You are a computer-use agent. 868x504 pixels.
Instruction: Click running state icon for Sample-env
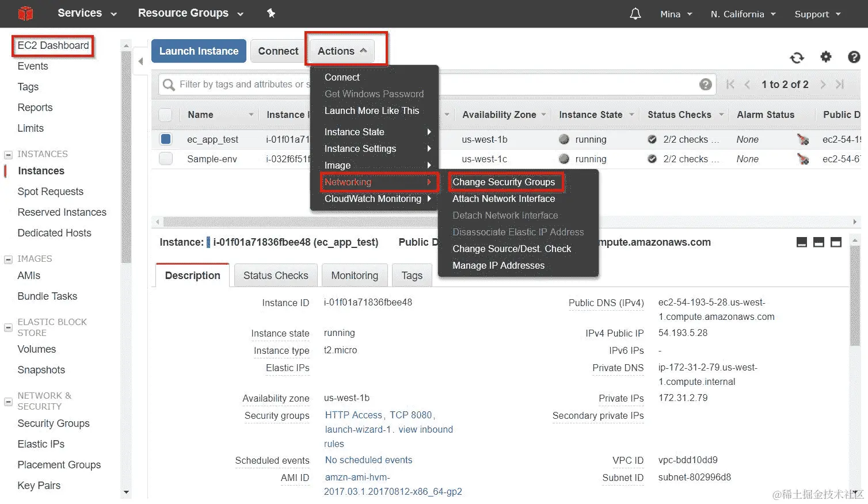[x=564, y=159]
